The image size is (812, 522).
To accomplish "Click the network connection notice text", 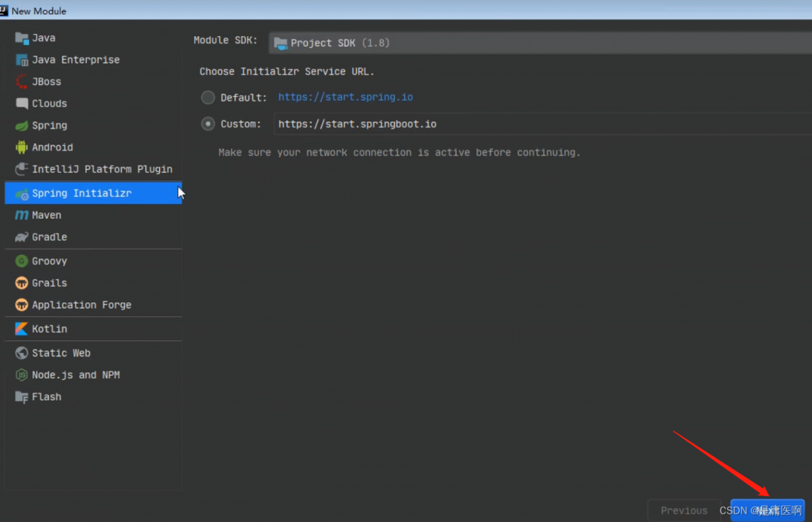I will point(400,153).
